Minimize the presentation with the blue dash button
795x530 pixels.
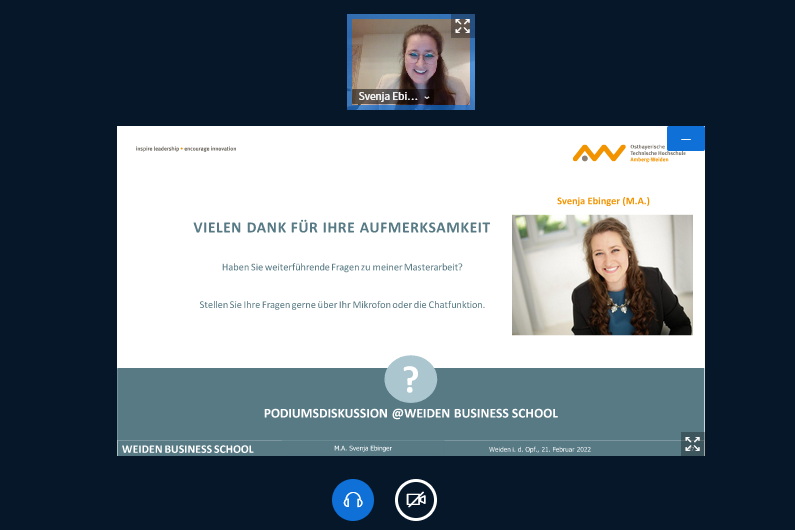point(686,138)
